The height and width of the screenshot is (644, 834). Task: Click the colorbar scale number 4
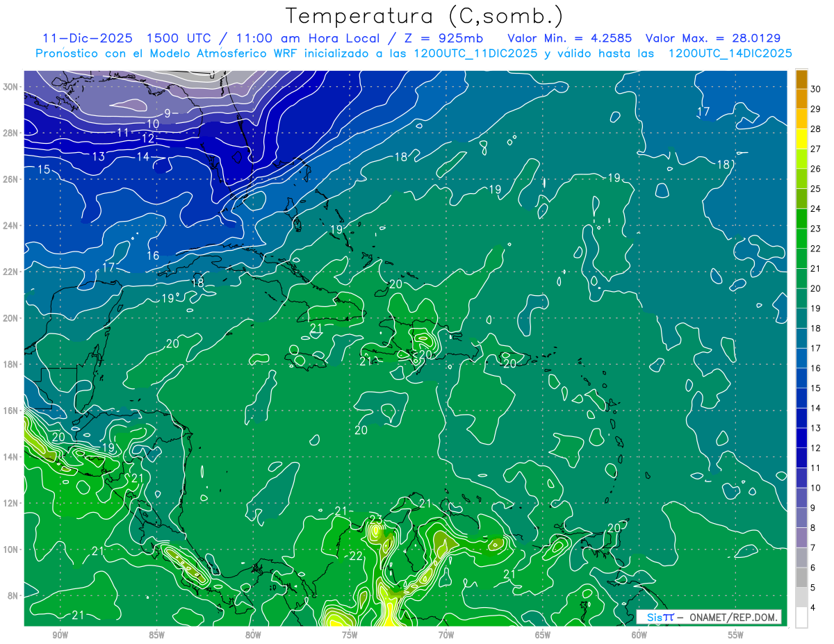pyautogui.click(x=814, y=608)
